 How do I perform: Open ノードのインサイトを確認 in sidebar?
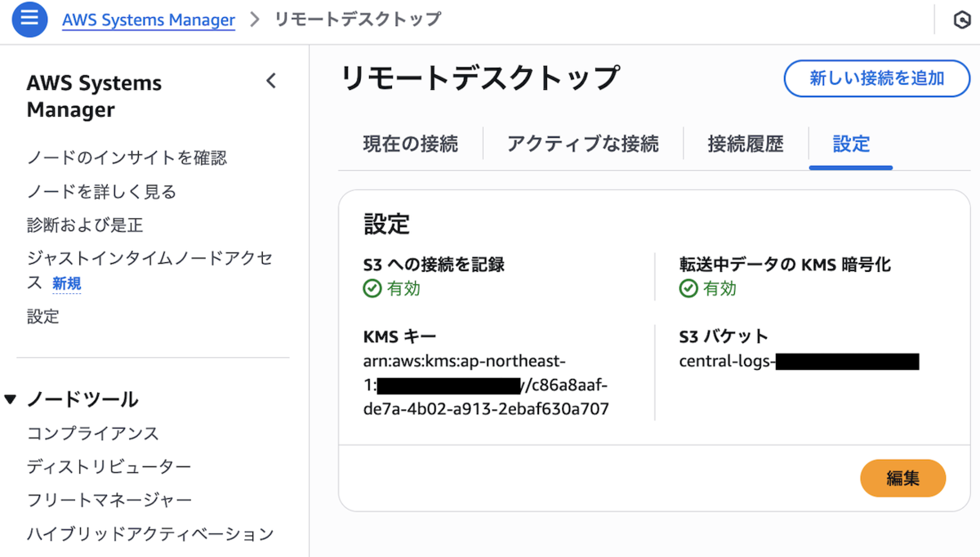click(x=127, y=158)
